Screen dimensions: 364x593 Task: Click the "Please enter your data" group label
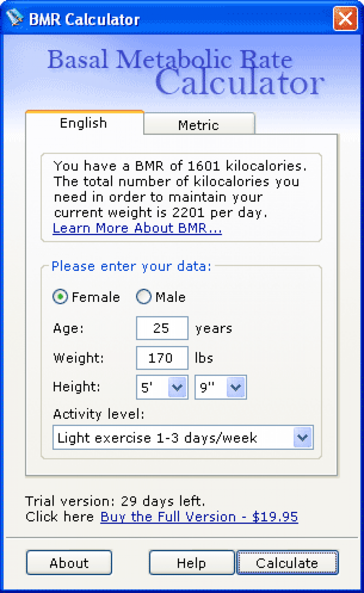[131, 266]
